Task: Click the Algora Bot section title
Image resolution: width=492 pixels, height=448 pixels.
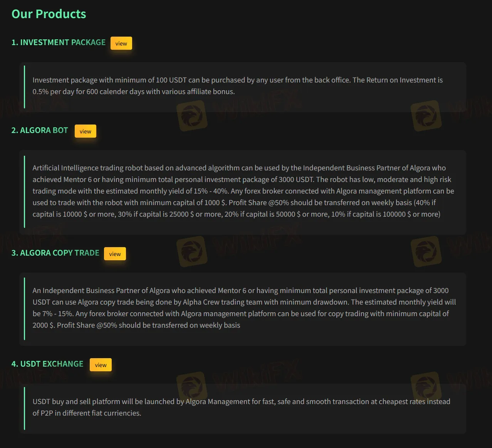Action: click(x=39, y=130)
